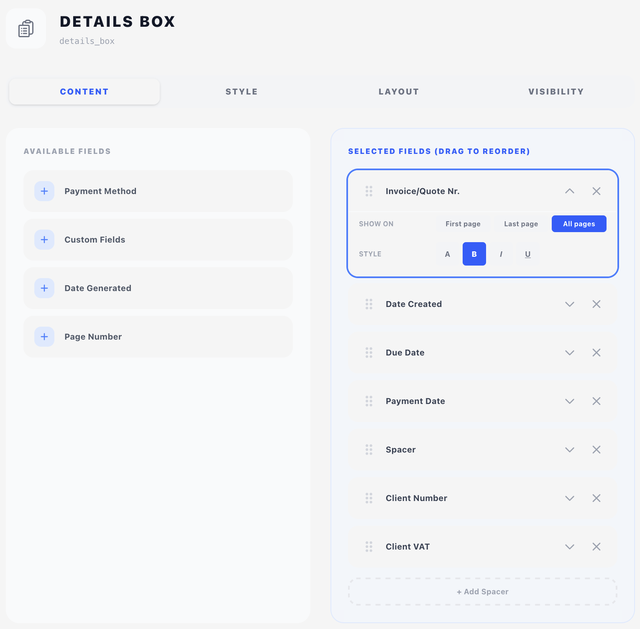640x629 pixels.
Task: Click the Add Spacer button
Action: click(x=482, y=591)
